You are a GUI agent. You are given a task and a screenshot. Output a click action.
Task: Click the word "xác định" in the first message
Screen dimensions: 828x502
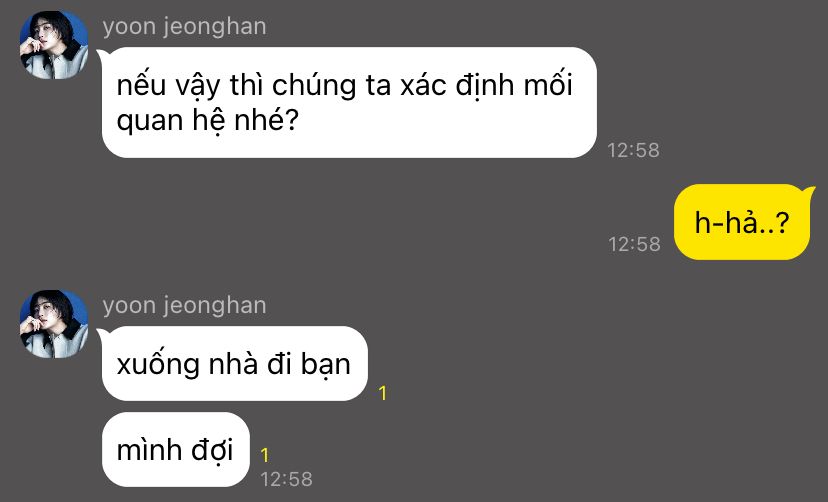point(457,85)
